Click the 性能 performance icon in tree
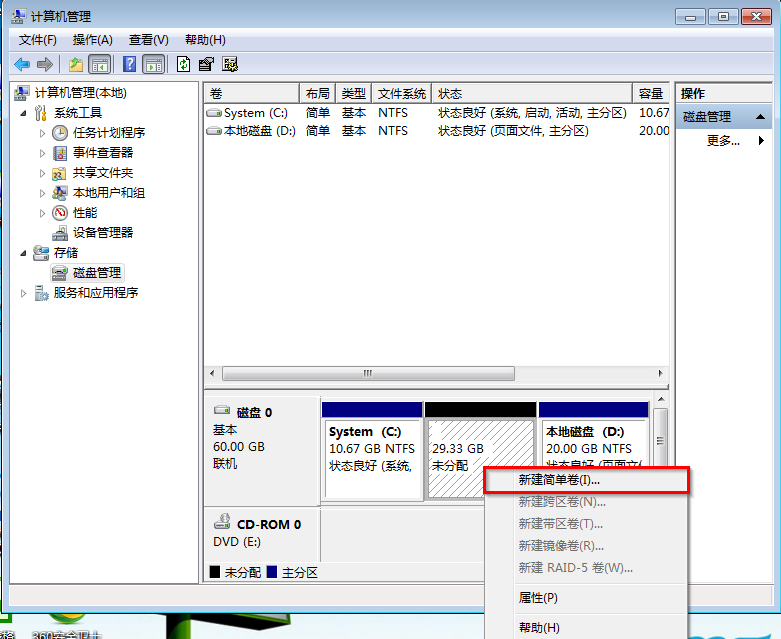781x639 pixels. coord(61,213)
